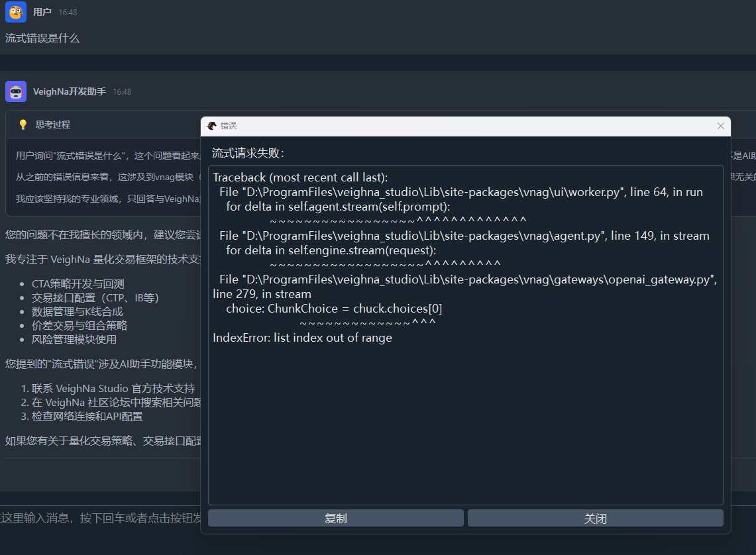Click the VeighNa assistant robot avatar

(x=16, y=91)
